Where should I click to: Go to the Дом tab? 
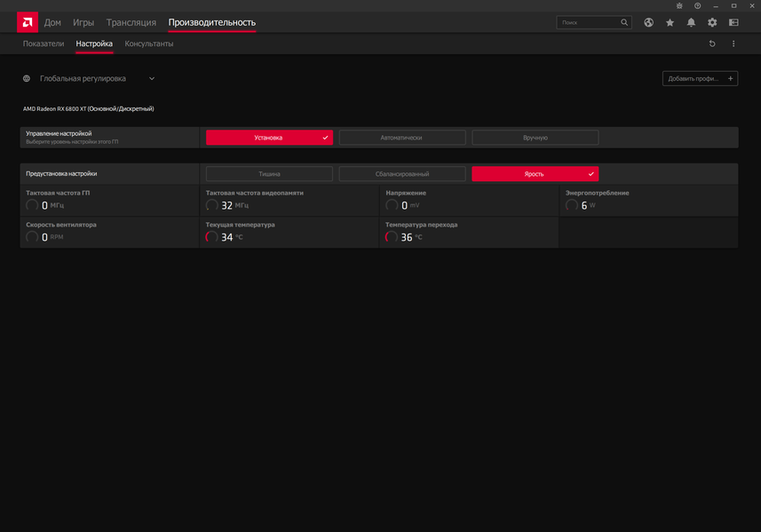point(52,22)
